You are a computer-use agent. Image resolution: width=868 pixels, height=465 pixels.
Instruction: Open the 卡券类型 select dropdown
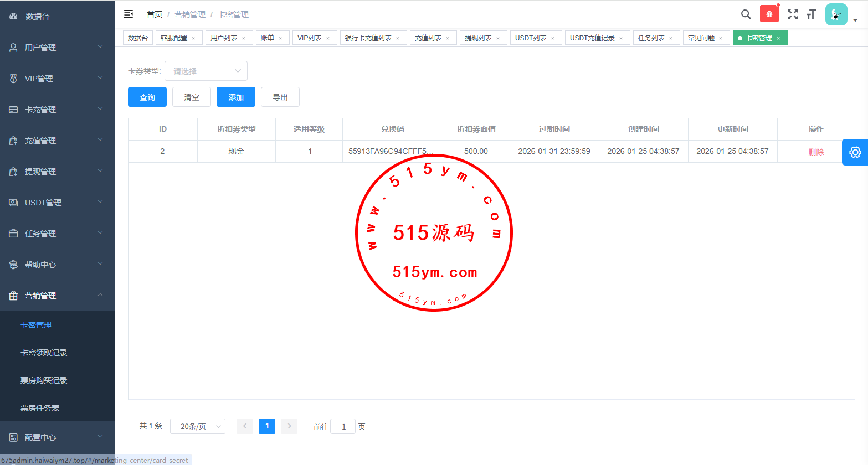(x=206, y=71)
